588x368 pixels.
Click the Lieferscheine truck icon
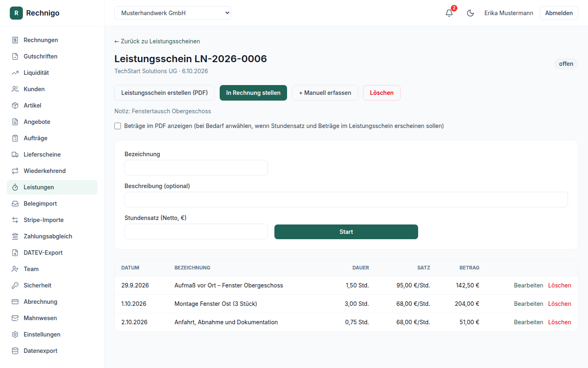tap(15, 155)
